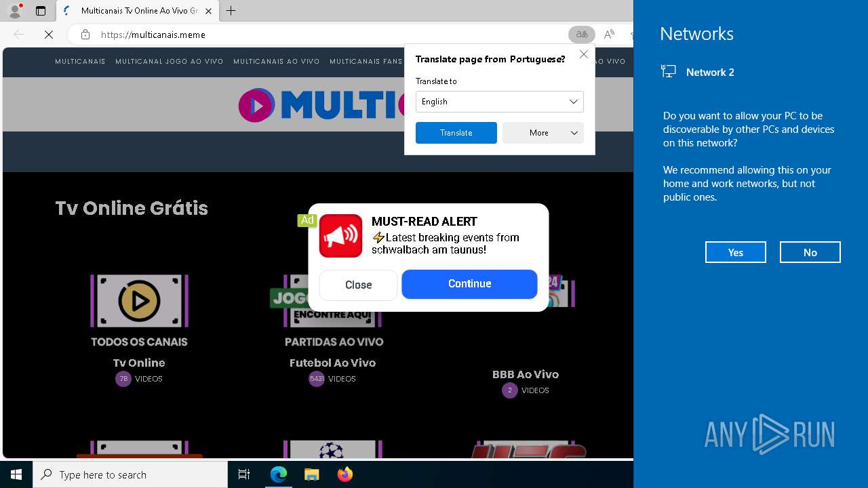Click Yes to allow network discovery
The width and height of the screenshot is (868, 488).
click(736, 252)
